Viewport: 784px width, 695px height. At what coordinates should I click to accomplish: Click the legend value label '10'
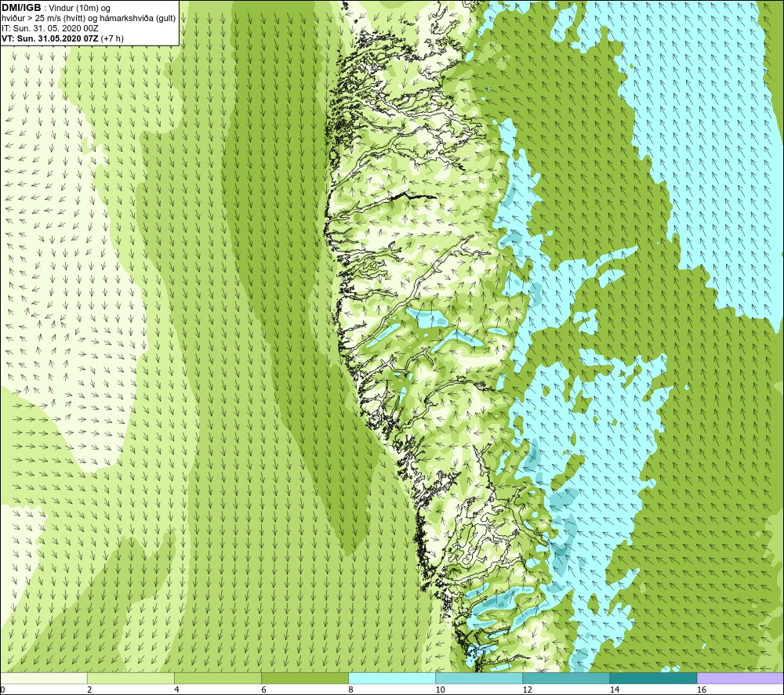(440, 690)
